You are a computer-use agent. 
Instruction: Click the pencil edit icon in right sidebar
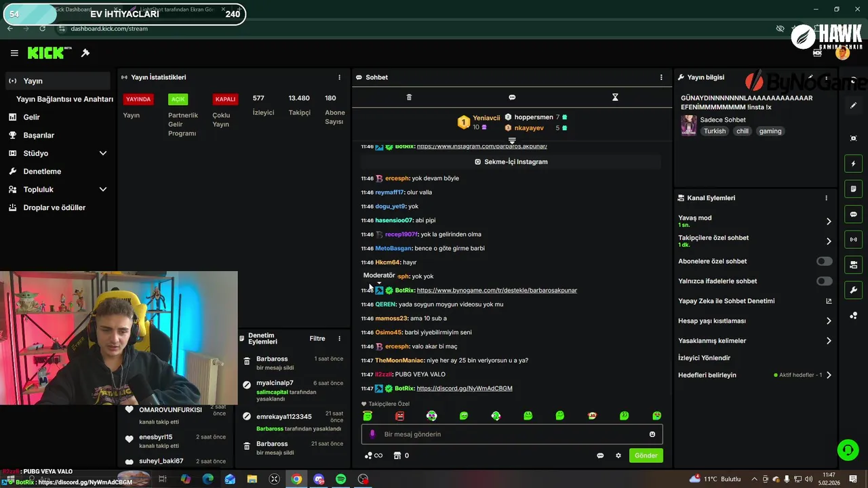point(854,106)
